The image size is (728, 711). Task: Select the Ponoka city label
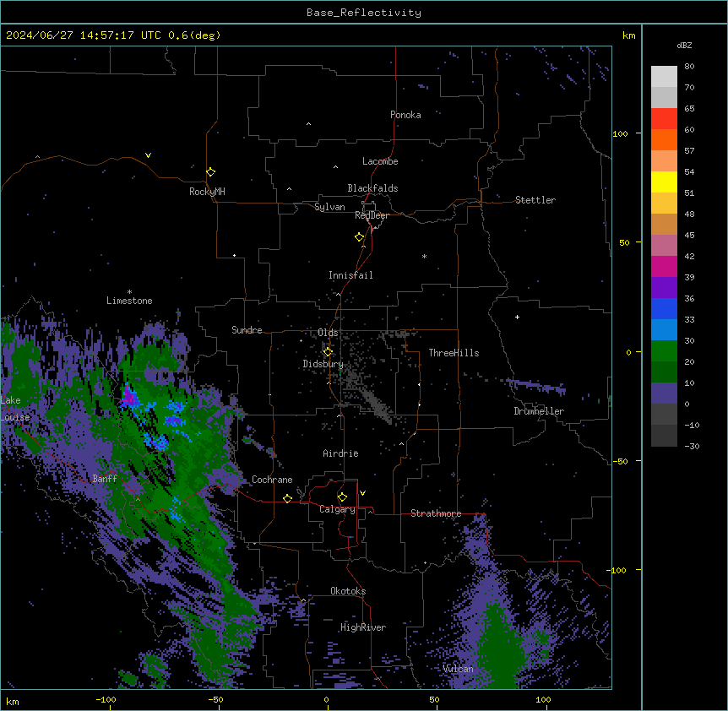[405, 115]
